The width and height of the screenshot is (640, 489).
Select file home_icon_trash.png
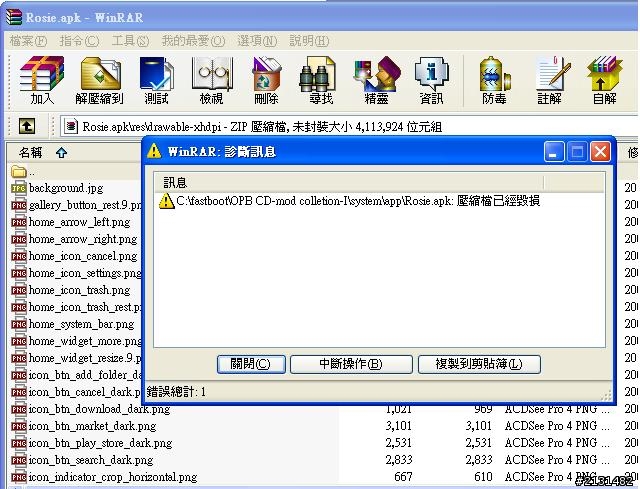coord(80,290)
